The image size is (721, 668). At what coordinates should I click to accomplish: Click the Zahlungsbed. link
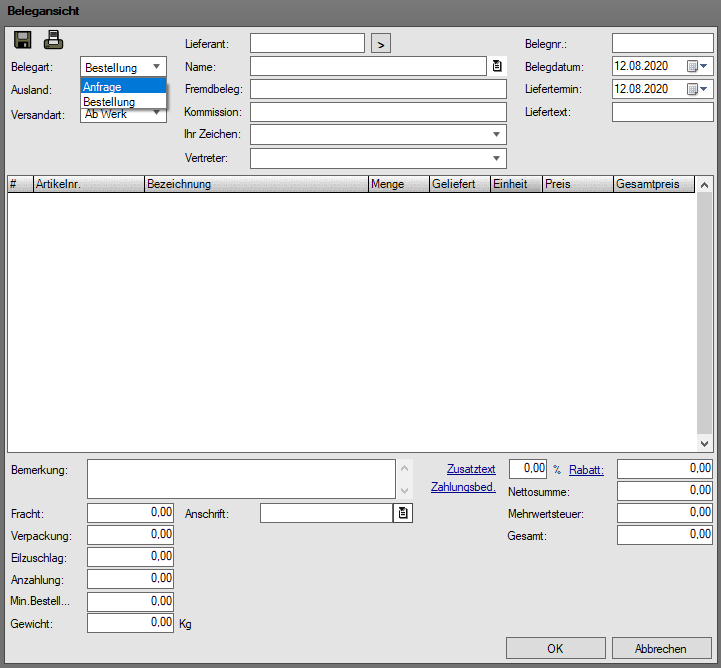463,488
